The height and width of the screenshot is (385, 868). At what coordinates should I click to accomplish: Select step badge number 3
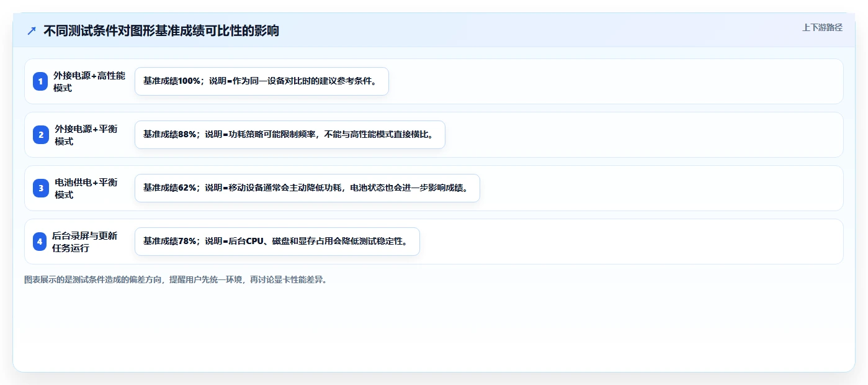coord(40,188)
